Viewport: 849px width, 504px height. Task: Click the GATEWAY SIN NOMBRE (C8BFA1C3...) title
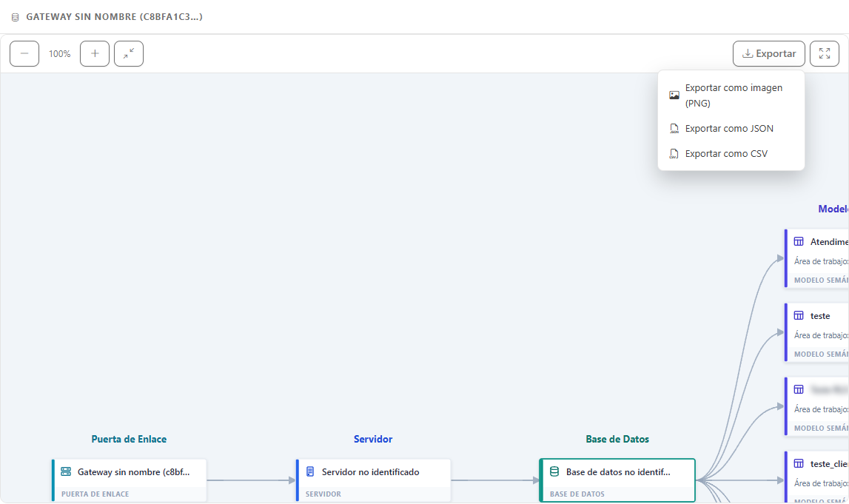pos(114,17)
